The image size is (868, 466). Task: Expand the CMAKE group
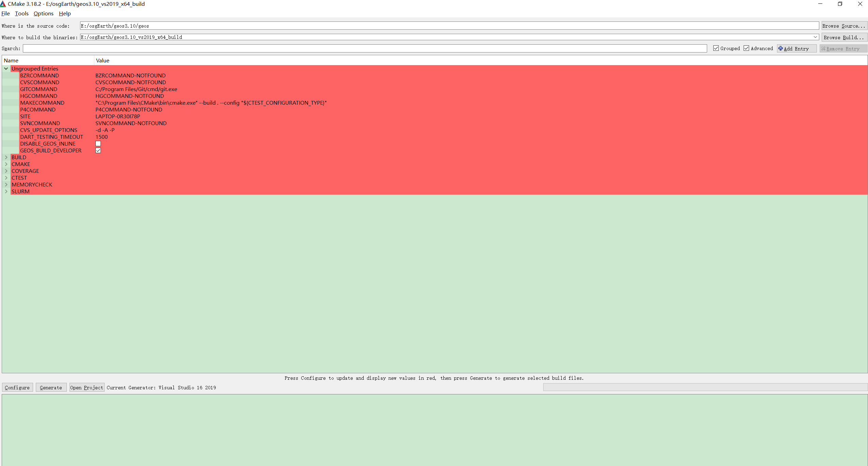point(6,164)
